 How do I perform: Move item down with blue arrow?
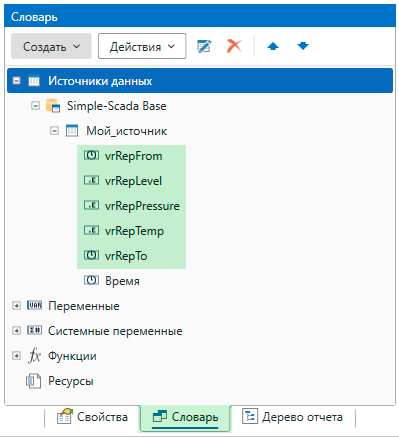point(303,46)
